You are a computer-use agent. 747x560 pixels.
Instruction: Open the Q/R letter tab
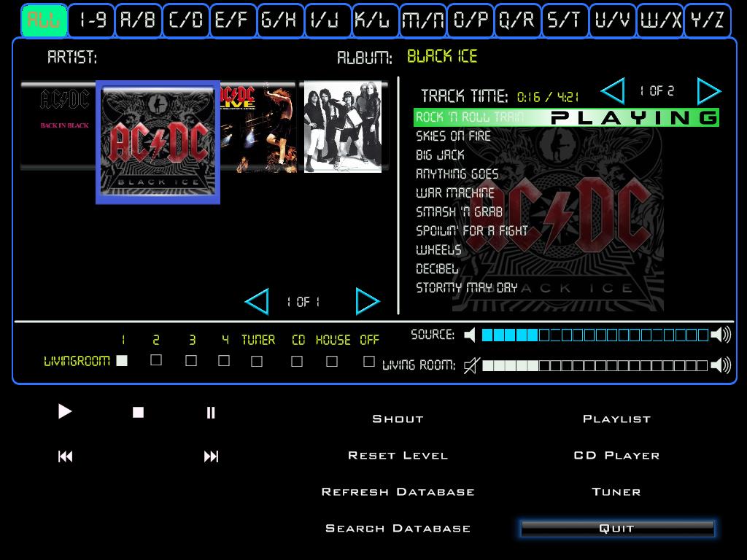[517, 20]
